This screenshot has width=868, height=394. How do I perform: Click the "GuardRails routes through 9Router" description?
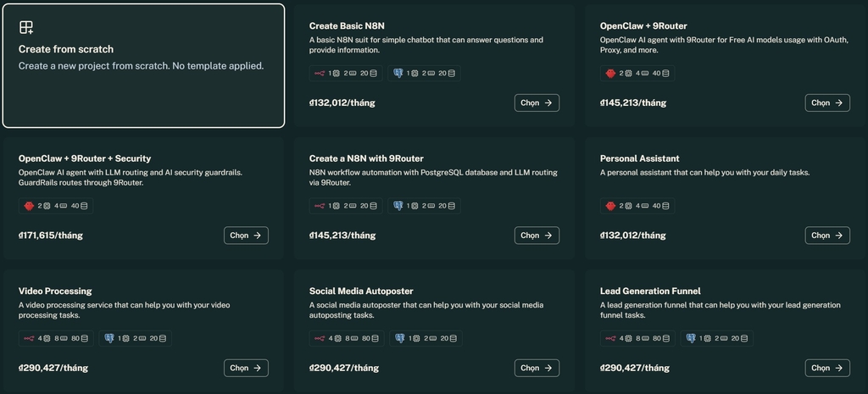(81, 183)
